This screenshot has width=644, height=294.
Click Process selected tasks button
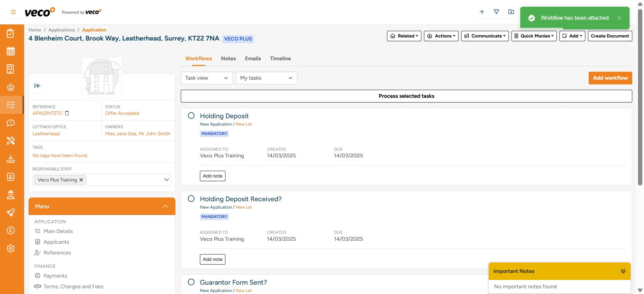(406, 96)
